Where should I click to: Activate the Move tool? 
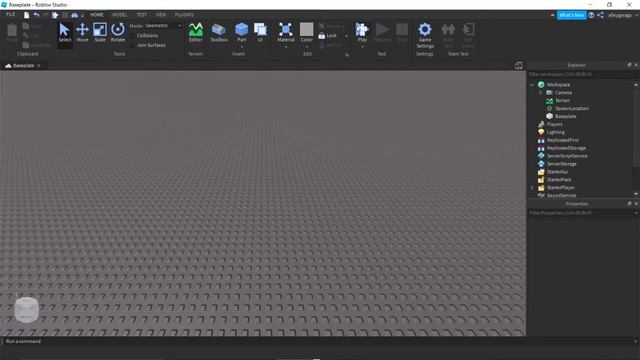tap(82, 33)
